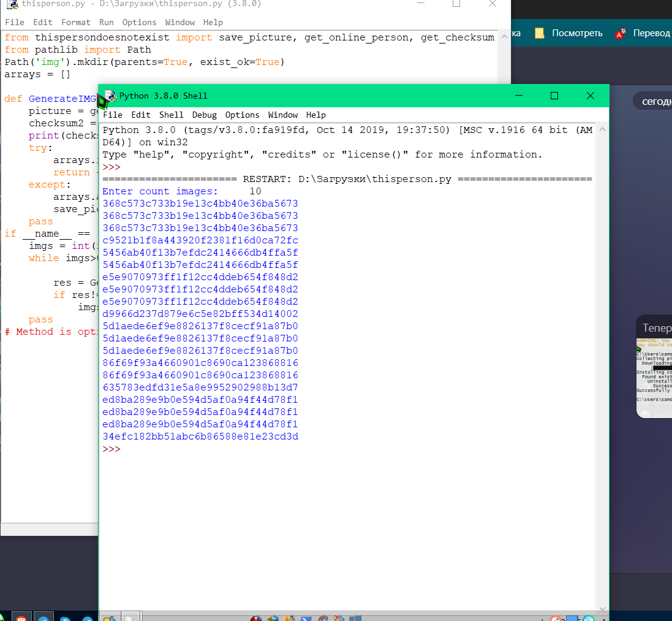
Task: Maximize the Python 3.8.0 Shell window
Action: 554,96
